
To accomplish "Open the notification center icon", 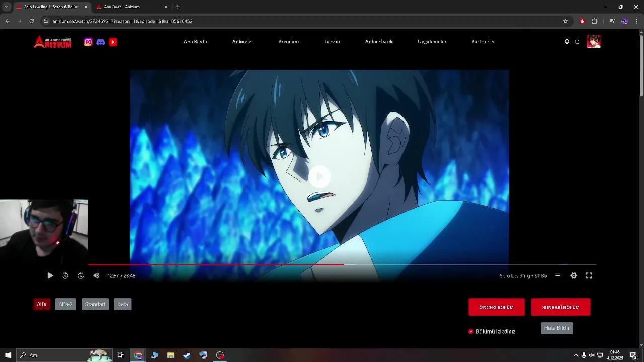I will pos(633,355).
